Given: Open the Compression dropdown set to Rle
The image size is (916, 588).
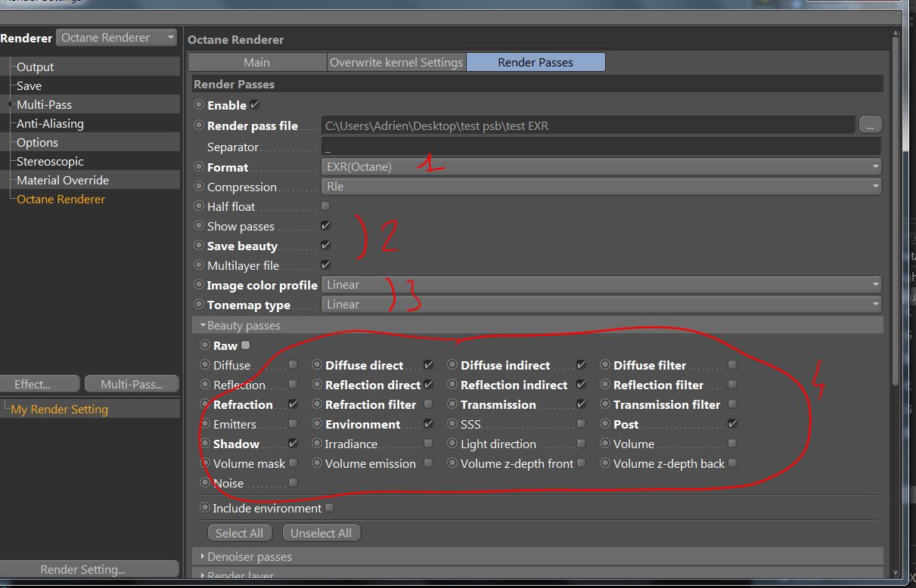Looking at the screenshot, I should (601, 186).
